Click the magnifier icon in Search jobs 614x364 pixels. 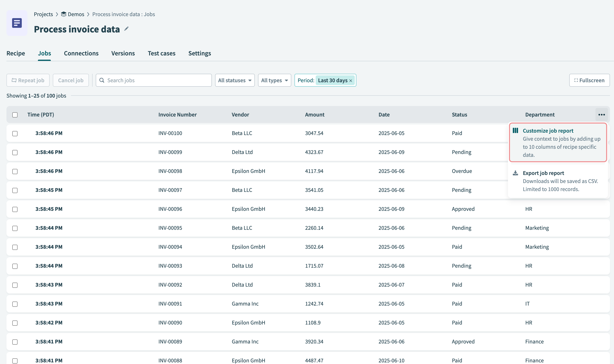coord(102,80)
